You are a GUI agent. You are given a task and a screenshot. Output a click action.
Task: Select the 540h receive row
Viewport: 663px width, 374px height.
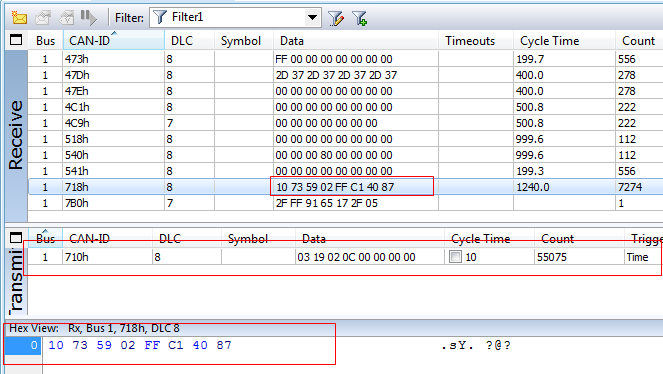345,155
